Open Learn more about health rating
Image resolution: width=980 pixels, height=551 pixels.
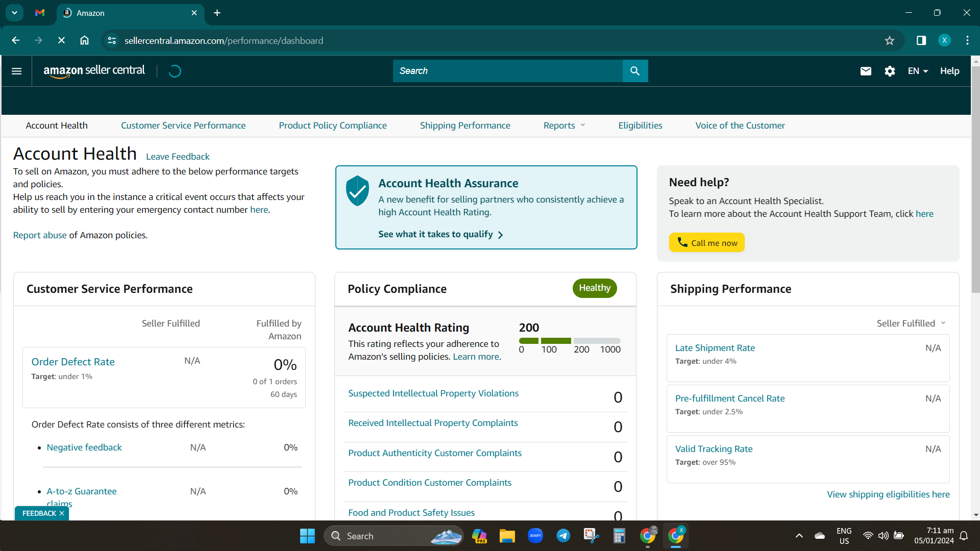click(476, 357)
